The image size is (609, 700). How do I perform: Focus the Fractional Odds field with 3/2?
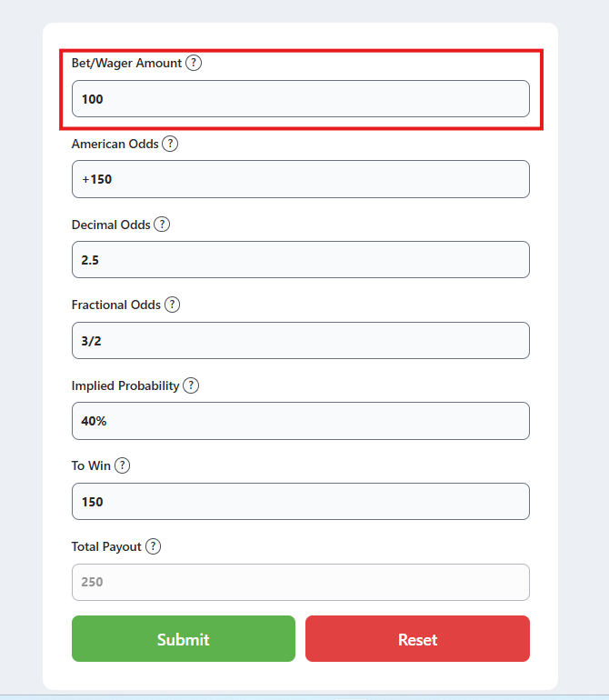coord(301,341)
